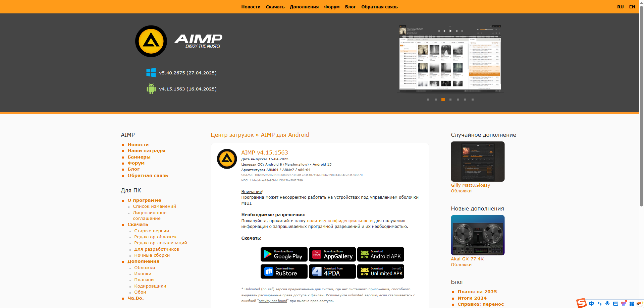Image resolution: width=644 pixels, height=308 pixels.
Task: Open О программе in the Для ПК sidebar
Action: pyautogui.click(x=144, y=200)
